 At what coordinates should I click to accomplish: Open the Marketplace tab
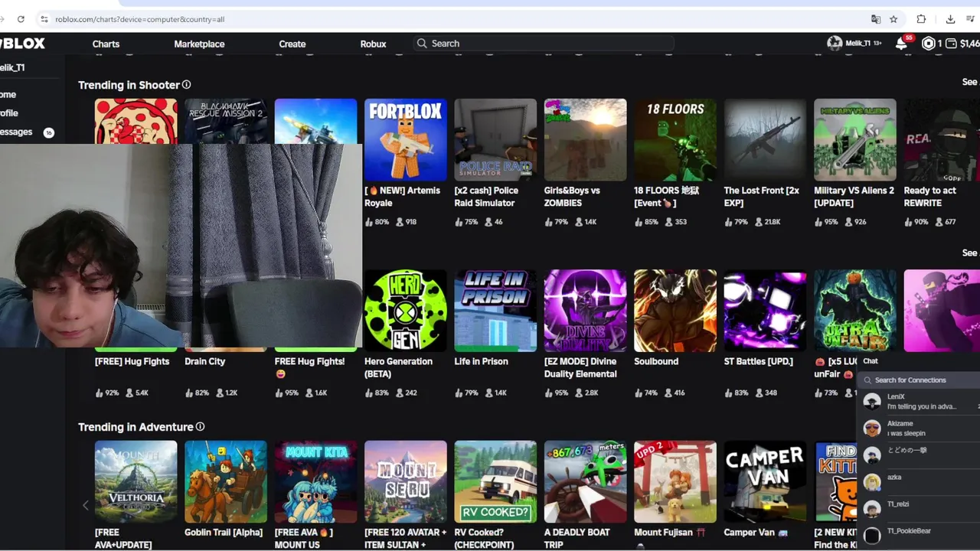(199, 44)
